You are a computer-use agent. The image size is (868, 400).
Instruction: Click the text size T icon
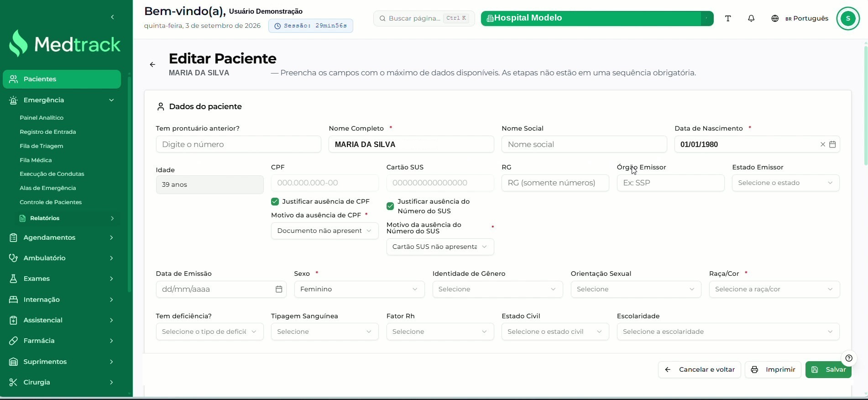click(728, 19)
